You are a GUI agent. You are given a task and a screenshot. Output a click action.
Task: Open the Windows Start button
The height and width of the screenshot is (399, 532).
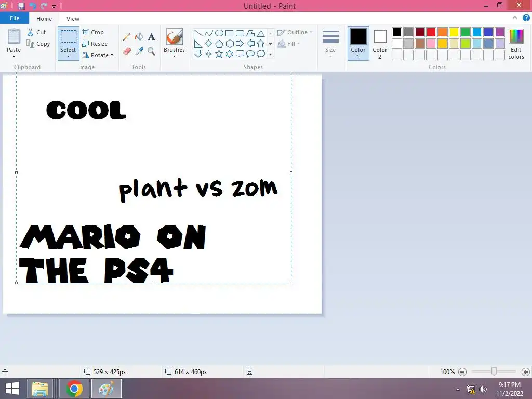(12, 389)
